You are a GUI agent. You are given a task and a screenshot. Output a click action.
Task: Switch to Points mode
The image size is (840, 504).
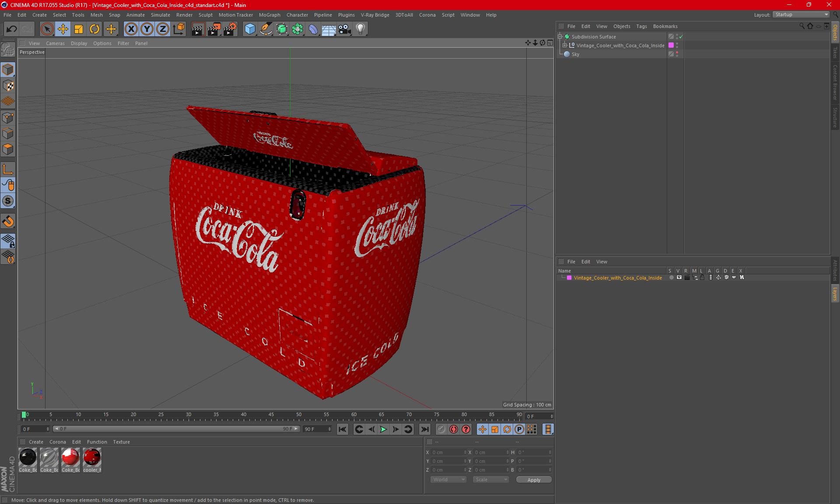point(8,118)
